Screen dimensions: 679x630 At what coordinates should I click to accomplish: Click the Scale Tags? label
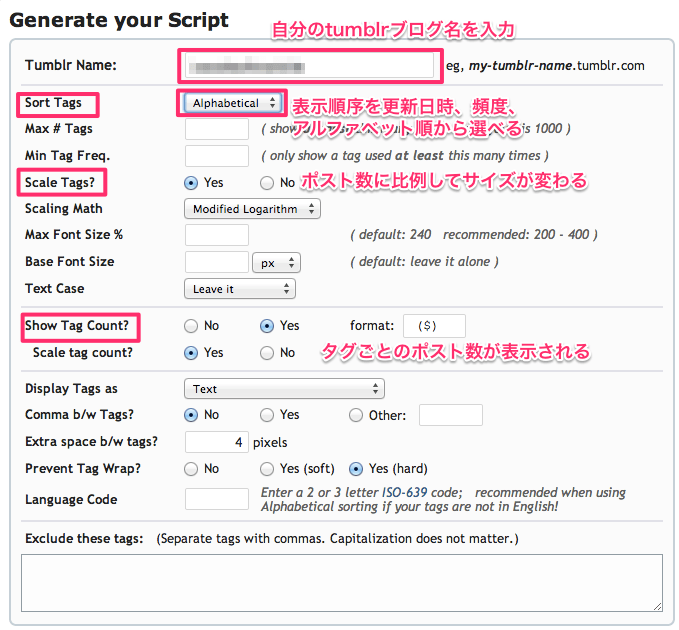pos(60,182)
